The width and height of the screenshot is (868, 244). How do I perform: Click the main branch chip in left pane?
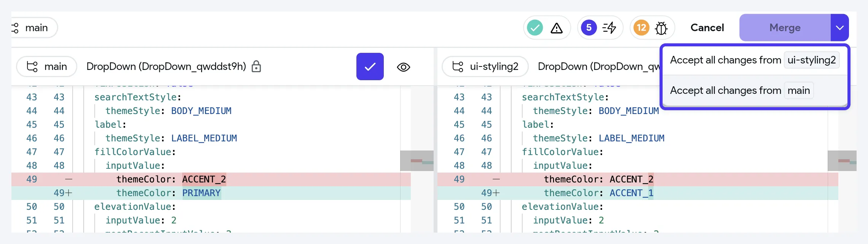[47, 67]
